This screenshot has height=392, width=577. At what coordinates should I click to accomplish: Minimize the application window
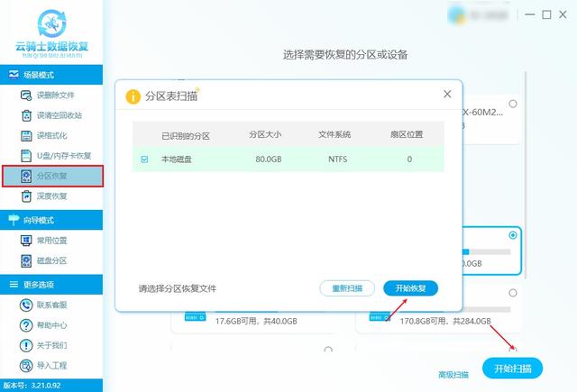click(529, 14)
